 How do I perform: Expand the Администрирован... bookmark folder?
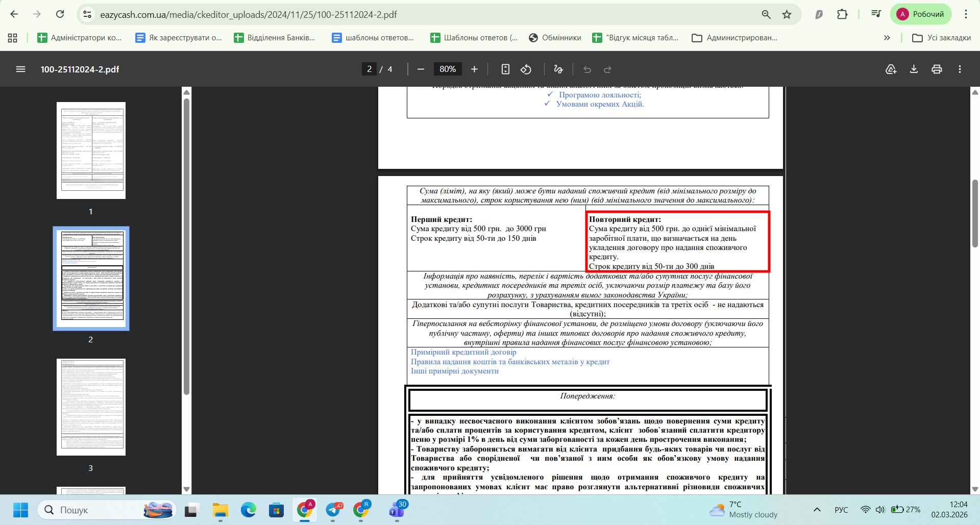734,38
